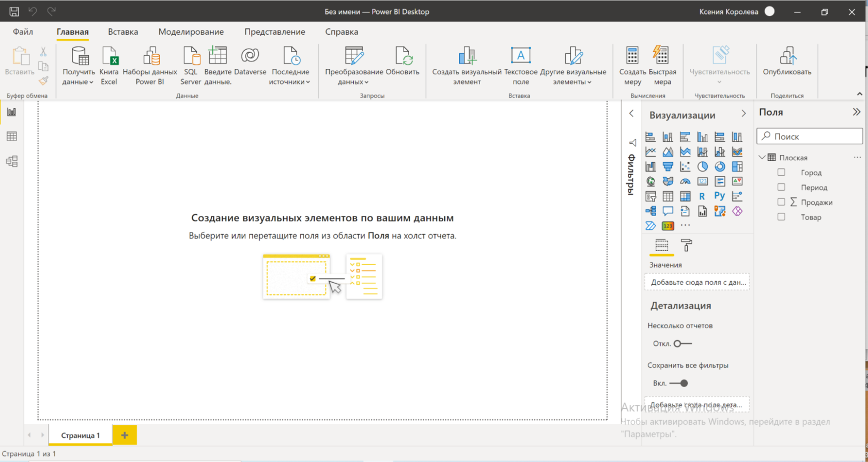Open the Data view in left sidebar
The image size is (868, 462).
pos(11,136)
